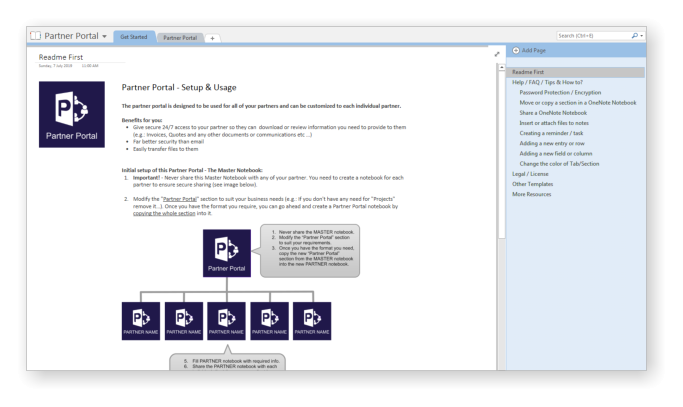
Task: Open the Other Templates page
Action: 532,184
